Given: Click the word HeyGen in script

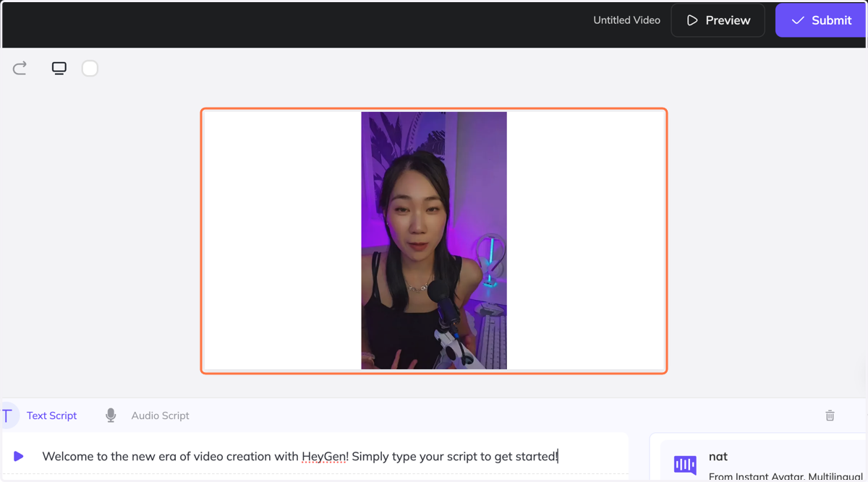Looking at the screenshot, I should (x=325, y=456).
